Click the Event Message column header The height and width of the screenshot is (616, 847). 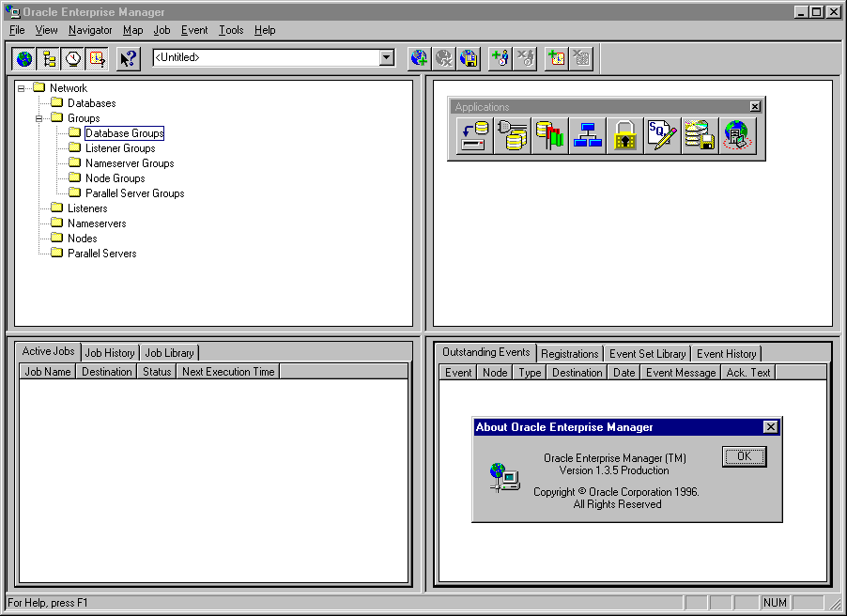coord(681,373)
